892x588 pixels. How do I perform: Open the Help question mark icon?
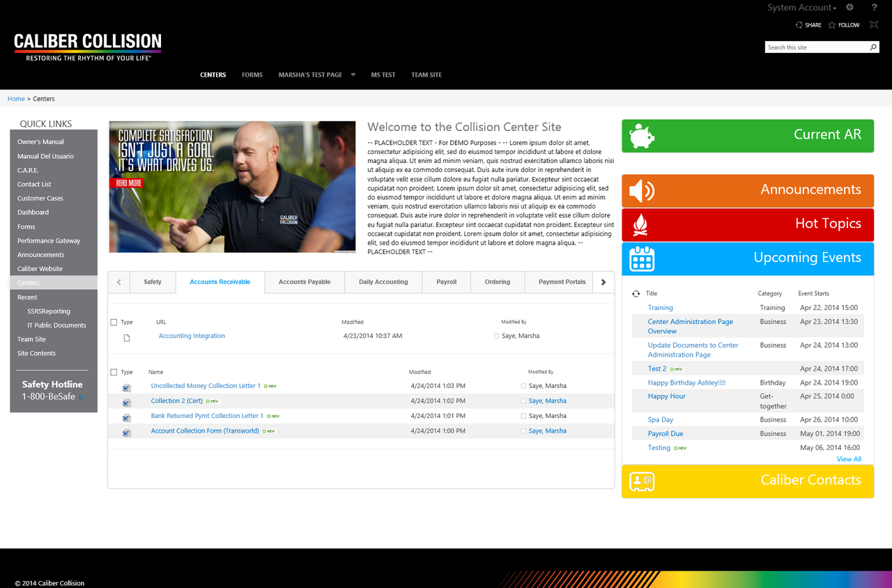coord(875,8)
